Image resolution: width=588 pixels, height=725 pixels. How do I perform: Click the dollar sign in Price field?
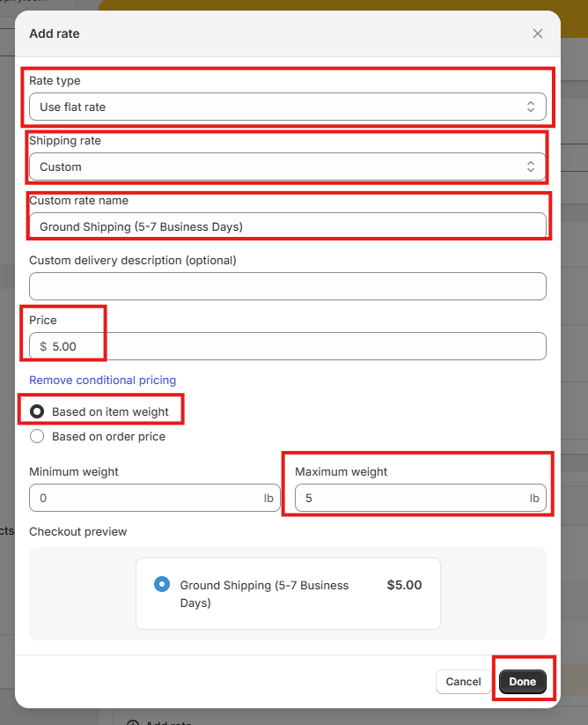pyautogui.click(x=43, y=346)
